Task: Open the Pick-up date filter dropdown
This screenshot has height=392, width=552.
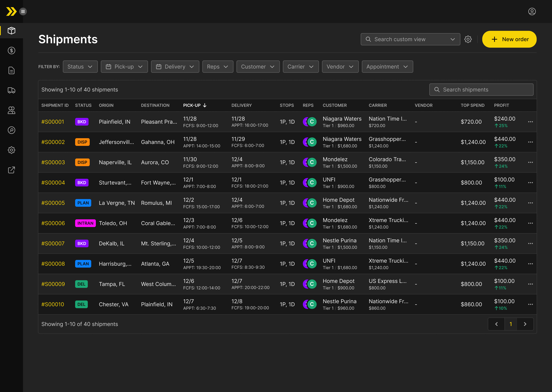Action: 124,67
